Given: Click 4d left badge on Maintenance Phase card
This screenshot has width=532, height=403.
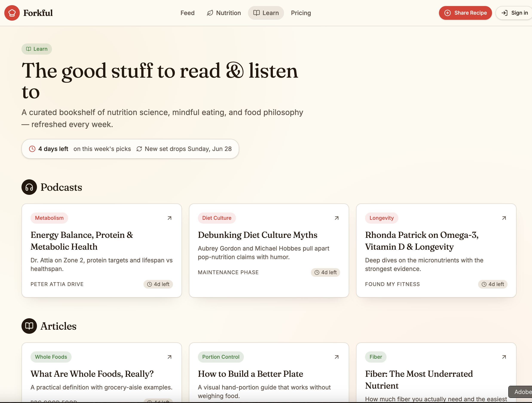Looking at the screenshot, I should pos(325,272).
